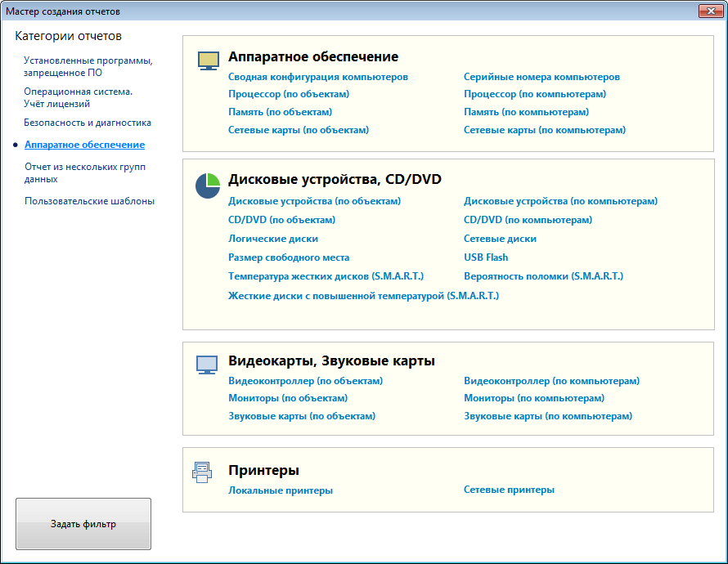Open Память (по компьютерам) report
Image resolution: width=728 pixels, height=564 pixels.
(526, 112)
